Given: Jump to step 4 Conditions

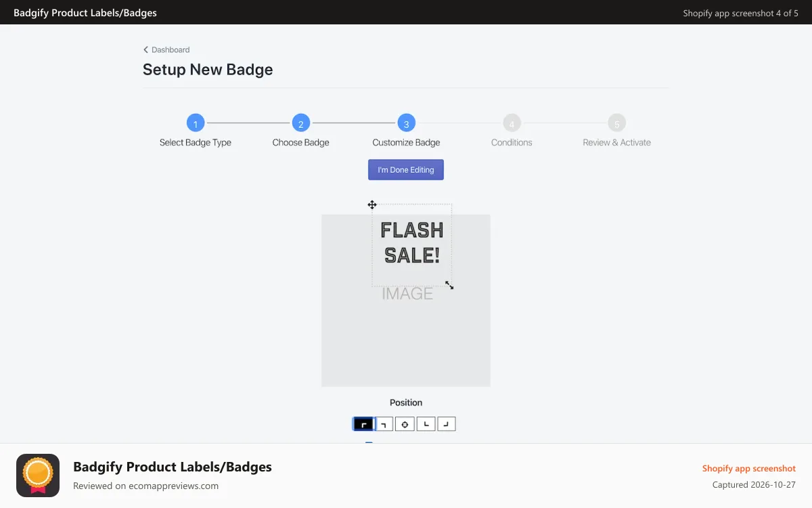Looking at the screenshot, I should coord(512,123).
